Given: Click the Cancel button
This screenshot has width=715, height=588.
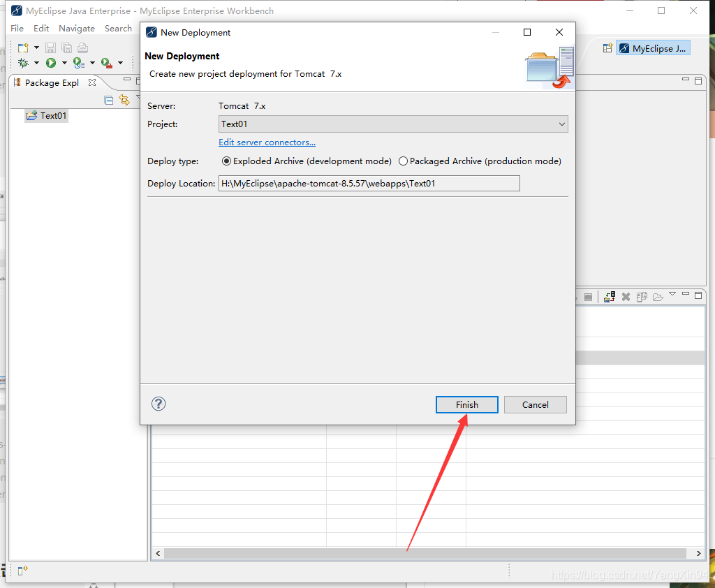Looking at the screenshot, I should 536,404.
